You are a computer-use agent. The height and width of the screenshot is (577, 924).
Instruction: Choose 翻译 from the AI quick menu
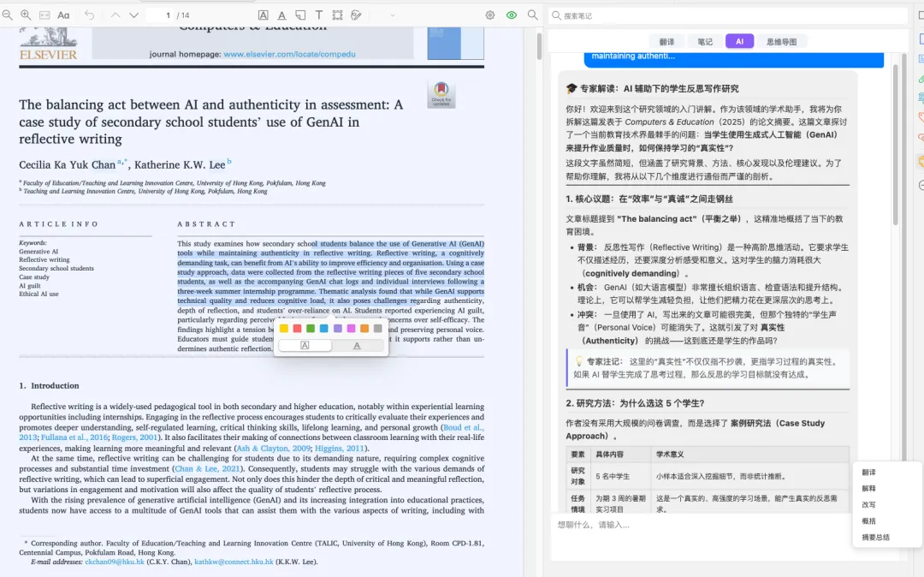coord(868,472)
